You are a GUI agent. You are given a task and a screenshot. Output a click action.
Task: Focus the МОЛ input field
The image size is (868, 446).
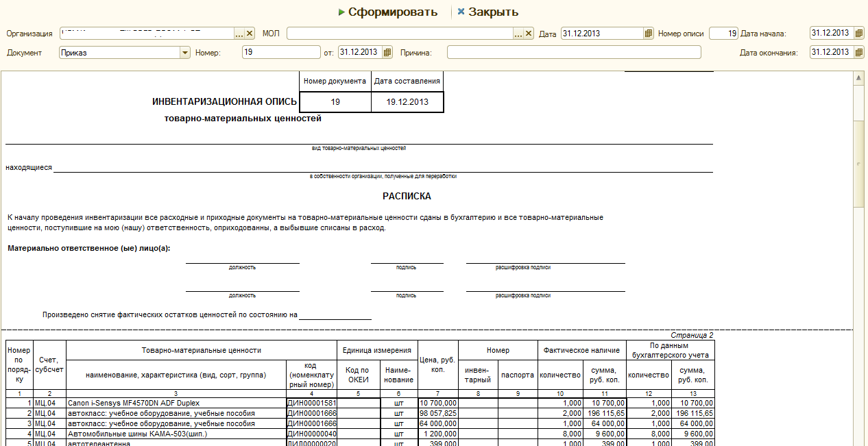pyautogui.click(x=400, y=33)
